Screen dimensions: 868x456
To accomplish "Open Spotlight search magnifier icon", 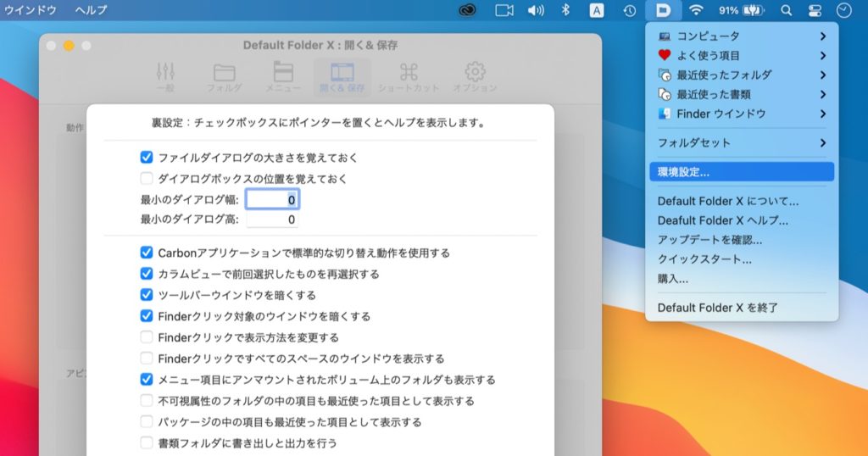I will pyautogui.click(x=786, y=10).
